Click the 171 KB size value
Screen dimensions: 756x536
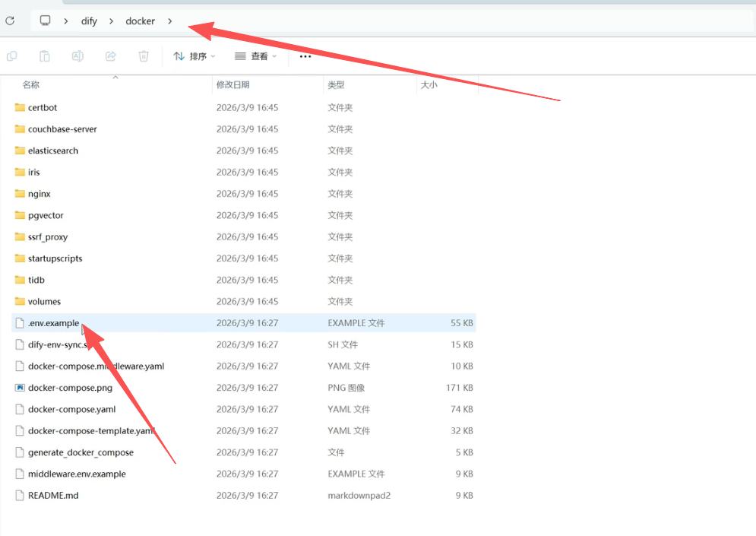tap(460, 388)
